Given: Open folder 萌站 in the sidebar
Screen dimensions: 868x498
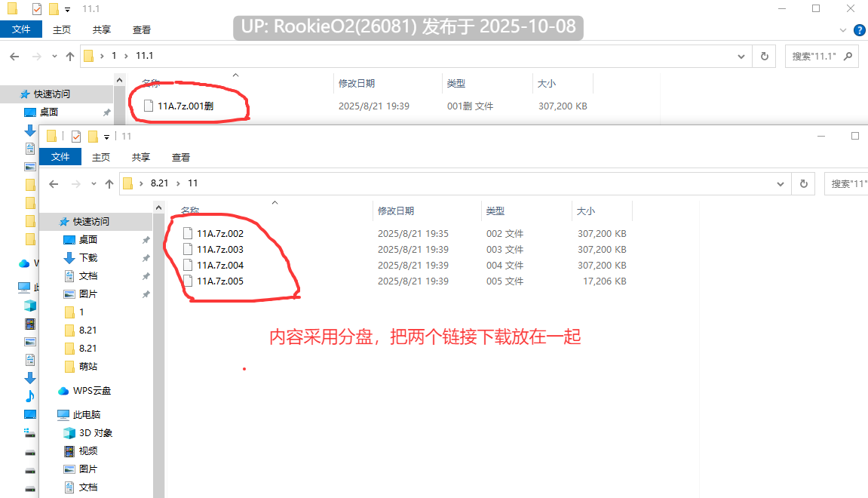Looking at the screenshot, I should [88, 367].
